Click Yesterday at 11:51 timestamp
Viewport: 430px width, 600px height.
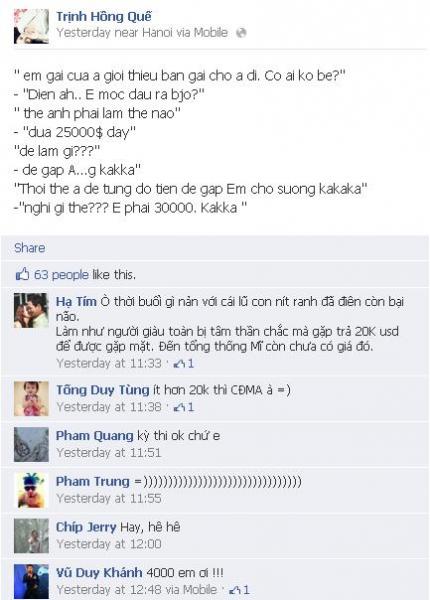pos(109,453)
